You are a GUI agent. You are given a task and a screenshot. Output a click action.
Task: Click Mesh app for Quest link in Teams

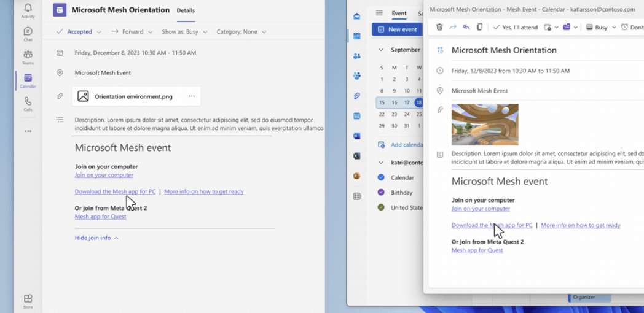(x=100, y=217)
